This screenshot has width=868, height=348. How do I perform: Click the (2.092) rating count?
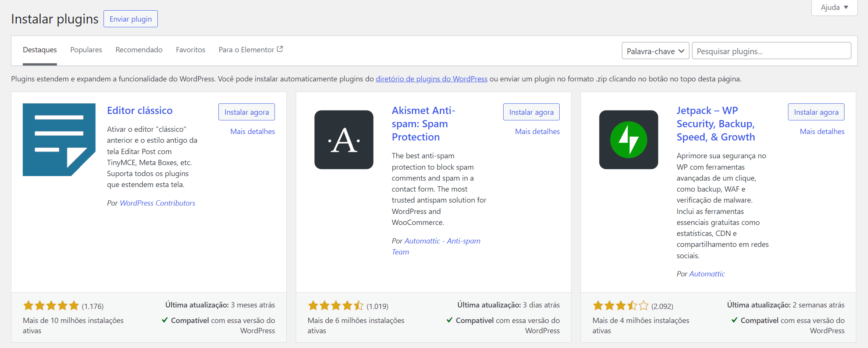point(662,306)
